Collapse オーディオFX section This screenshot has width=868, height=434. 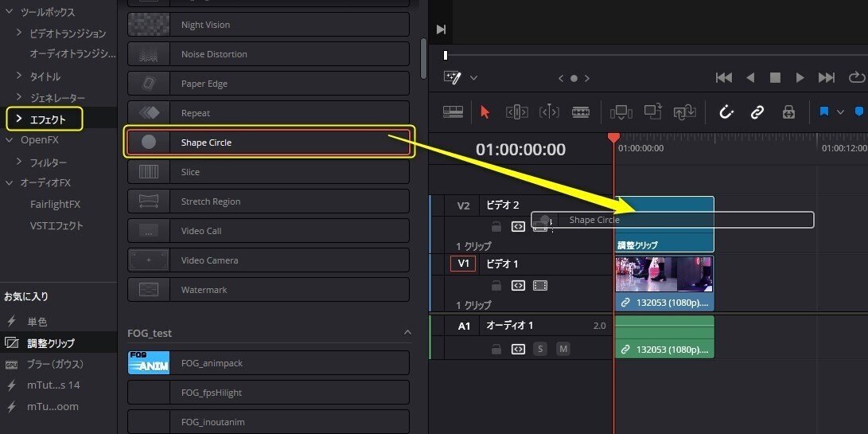9,182
